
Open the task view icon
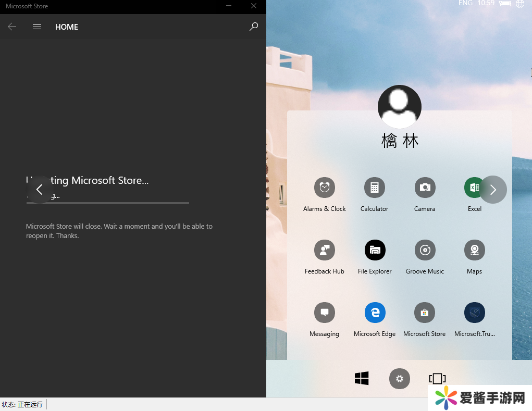tap(437, 379)
